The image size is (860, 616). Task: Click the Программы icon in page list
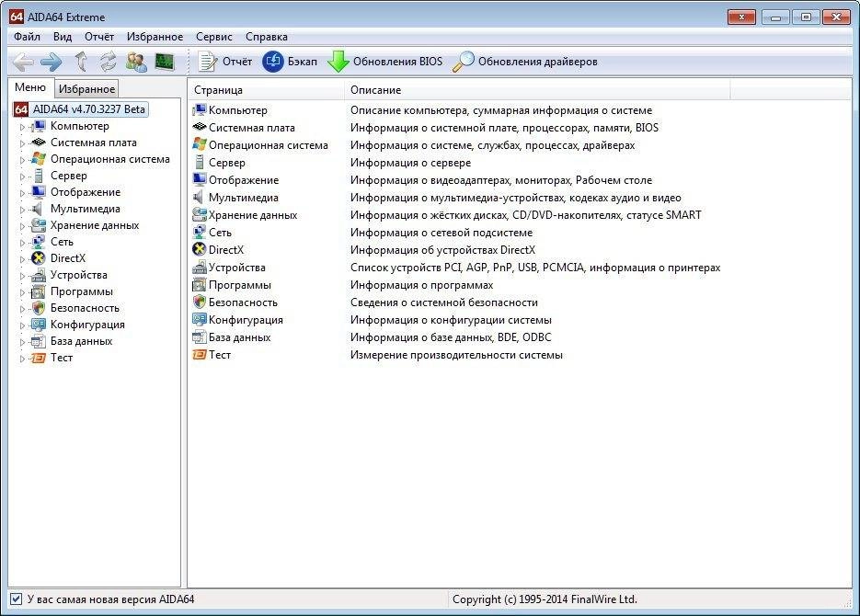[199, 285]
